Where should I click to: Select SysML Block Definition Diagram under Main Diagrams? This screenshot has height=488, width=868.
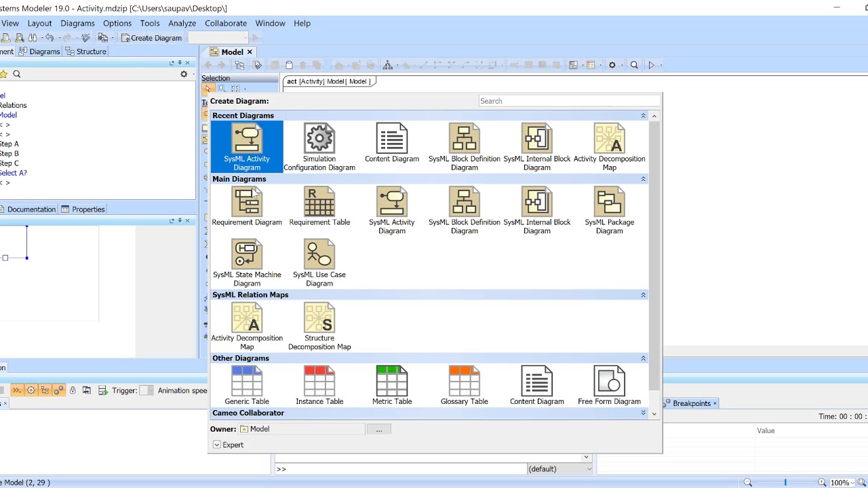(x=465, y=211)
